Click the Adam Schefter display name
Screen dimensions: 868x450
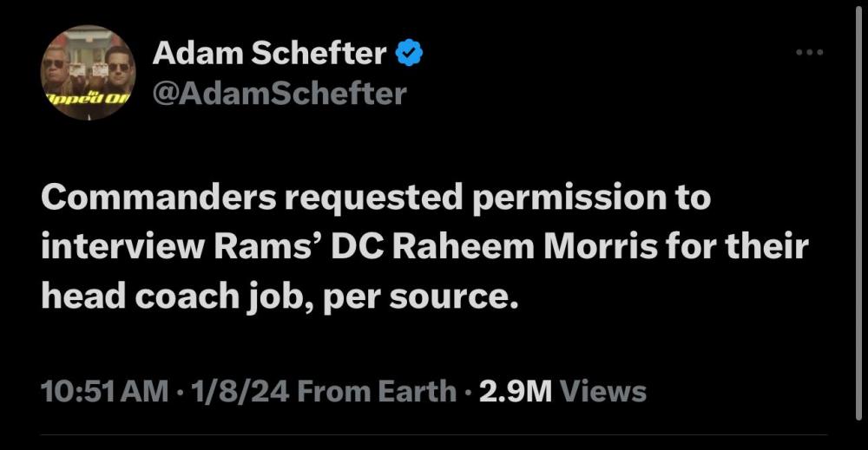[269, 54]
